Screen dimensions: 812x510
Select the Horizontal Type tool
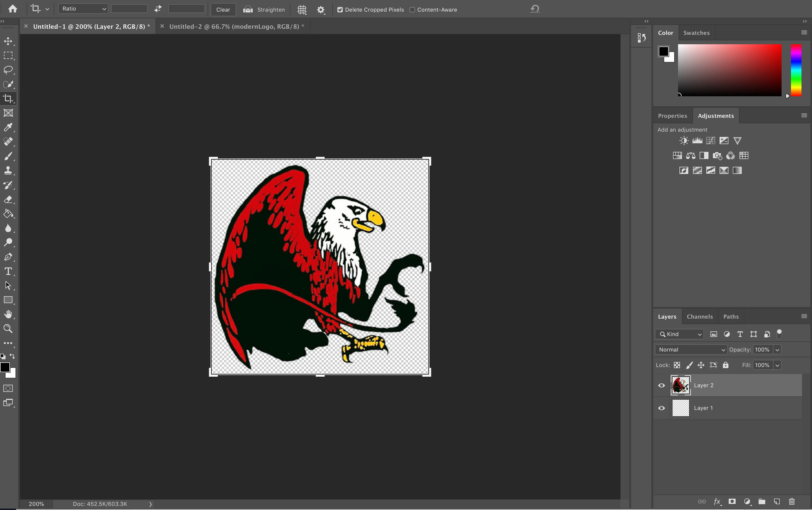(8, 271)
